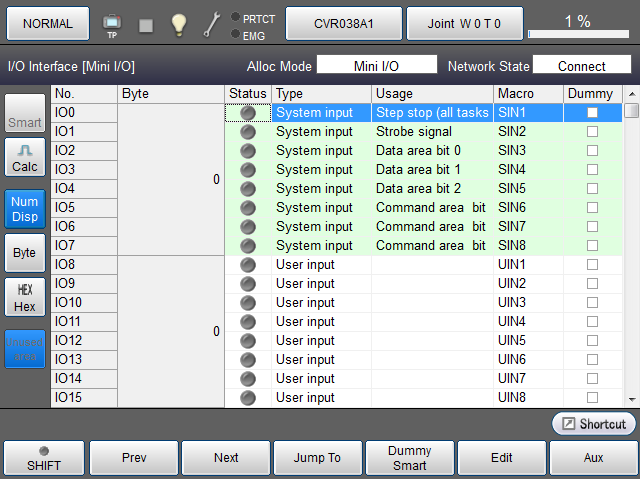
Task: Switch to Hex display mode
Action: point(25,298)
